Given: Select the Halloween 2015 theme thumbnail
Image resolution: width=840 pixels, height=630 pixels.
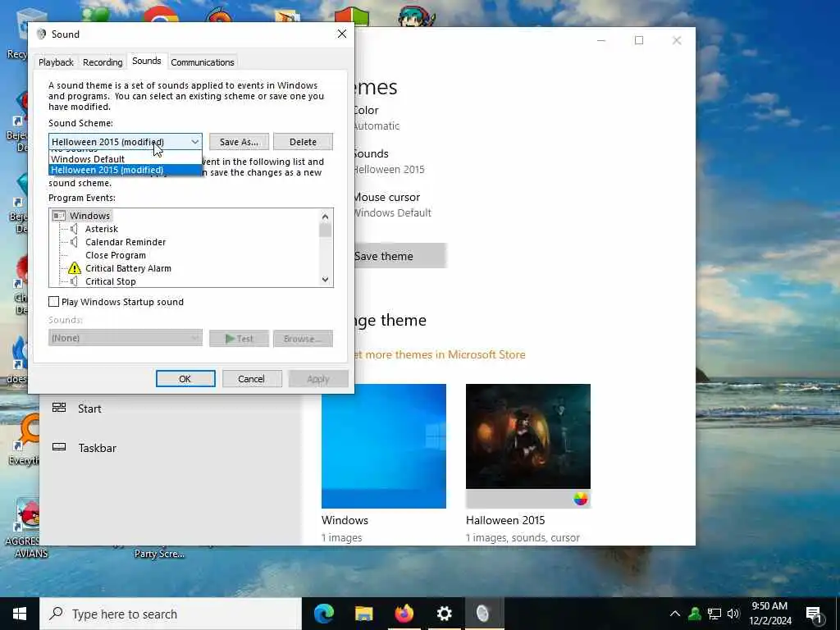Looking at the screenshot, I should point(527,445).
